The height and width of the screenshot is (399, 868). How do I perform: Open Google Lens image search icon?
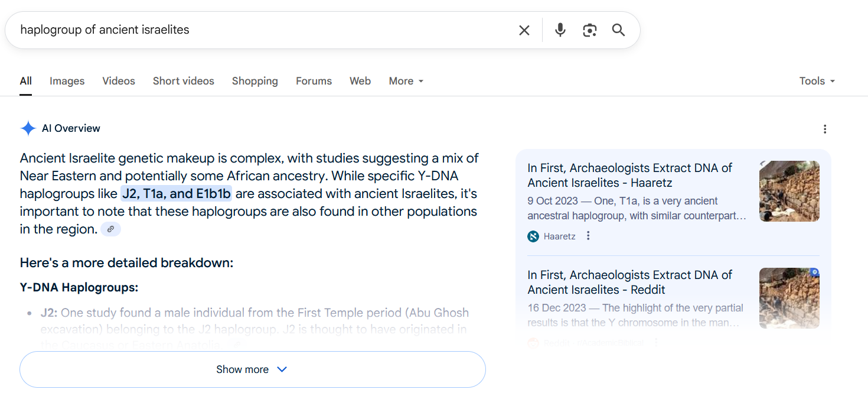coord(589,30)
